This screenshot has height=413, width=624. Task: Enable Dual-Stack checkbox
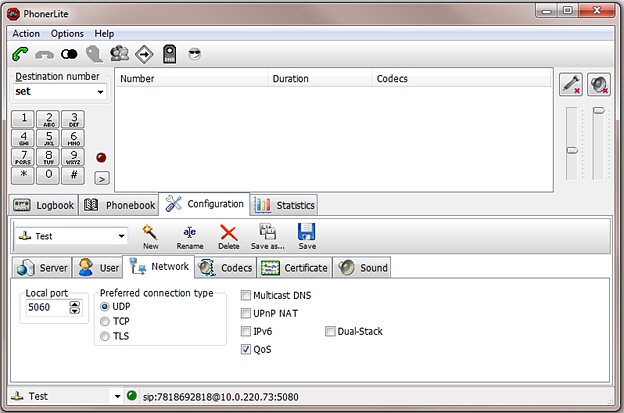[x=330, y=331]
